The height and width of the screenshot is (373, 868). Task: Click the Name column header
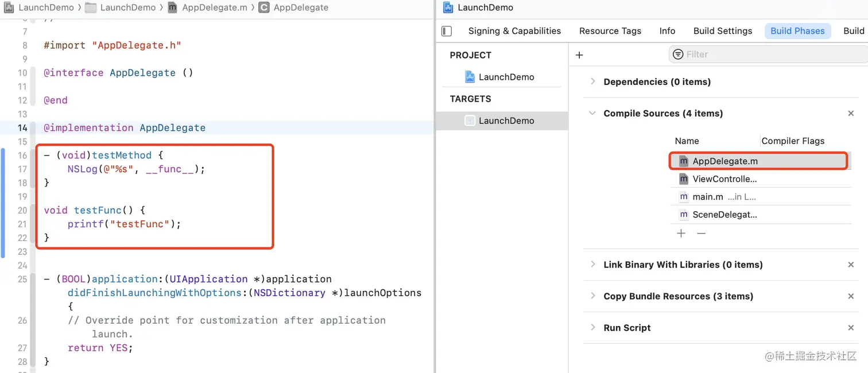[687, 141]
